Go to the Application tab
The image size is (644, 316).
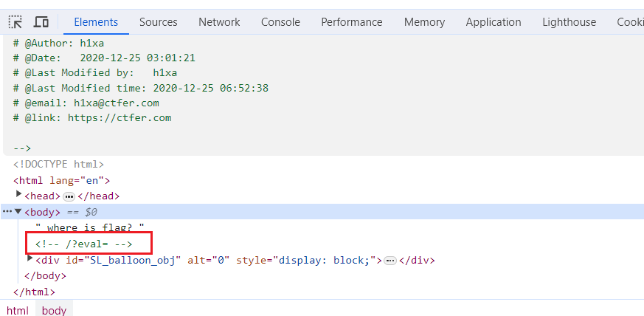coord(494,22)
